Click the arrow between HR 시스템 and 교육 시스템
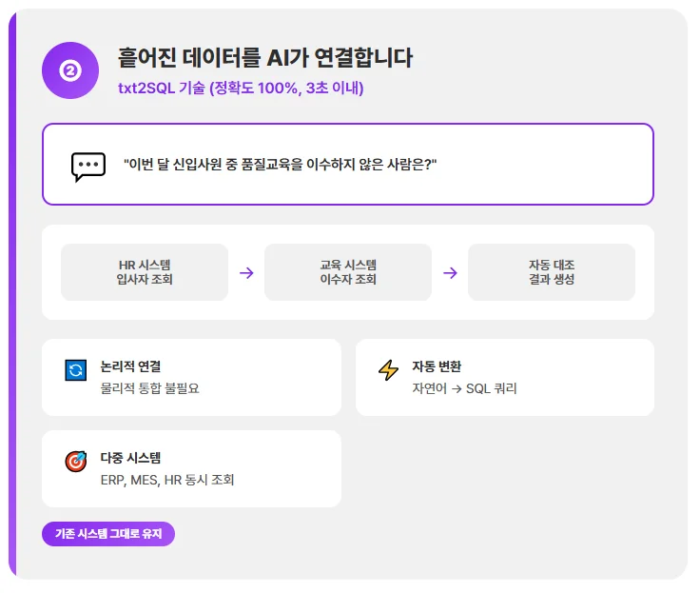This screenshot has width=700, height=593. coord(246,272)
